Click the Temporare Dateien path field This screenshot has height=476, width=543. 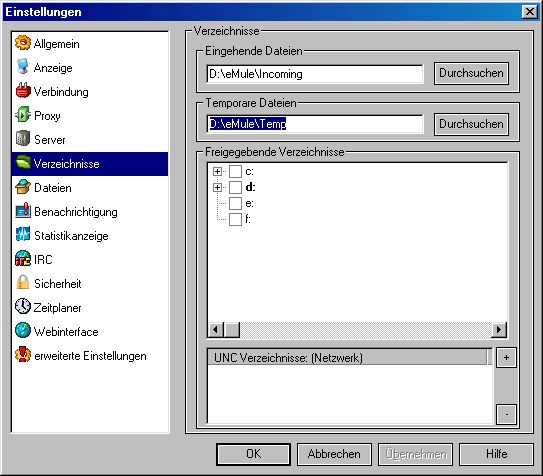(314, 124)
